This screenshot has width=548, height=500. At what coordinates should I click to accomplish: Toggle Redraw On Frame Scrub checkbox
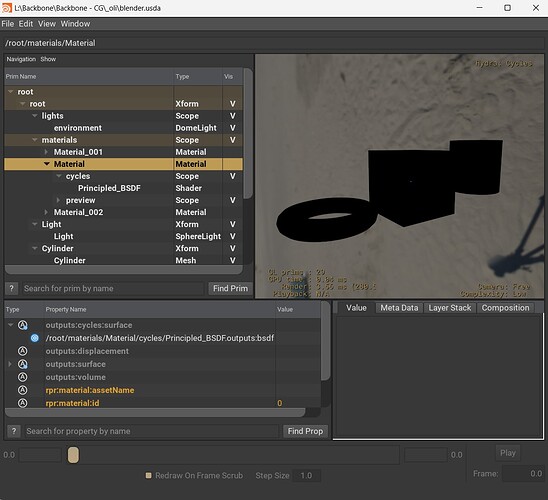tap(149, 476)
